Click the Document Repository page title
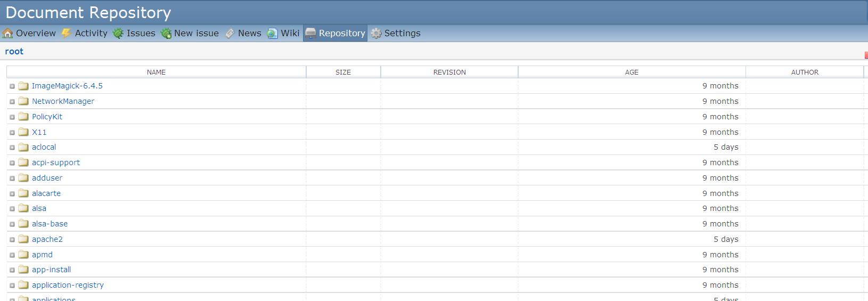This screenshot has width=868, height=301. point(88,12)
